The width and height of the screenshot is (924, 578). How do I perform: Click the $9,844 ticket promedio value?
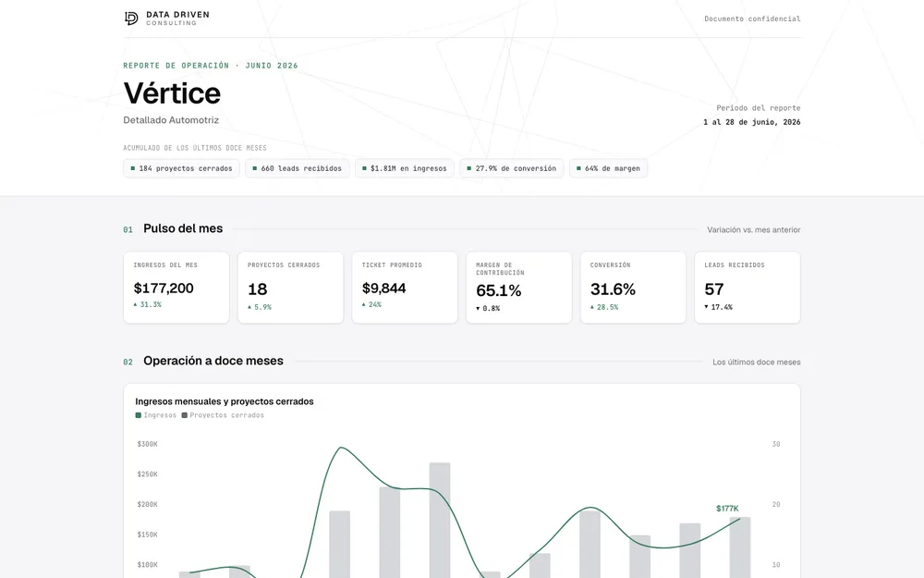(383, 289)
